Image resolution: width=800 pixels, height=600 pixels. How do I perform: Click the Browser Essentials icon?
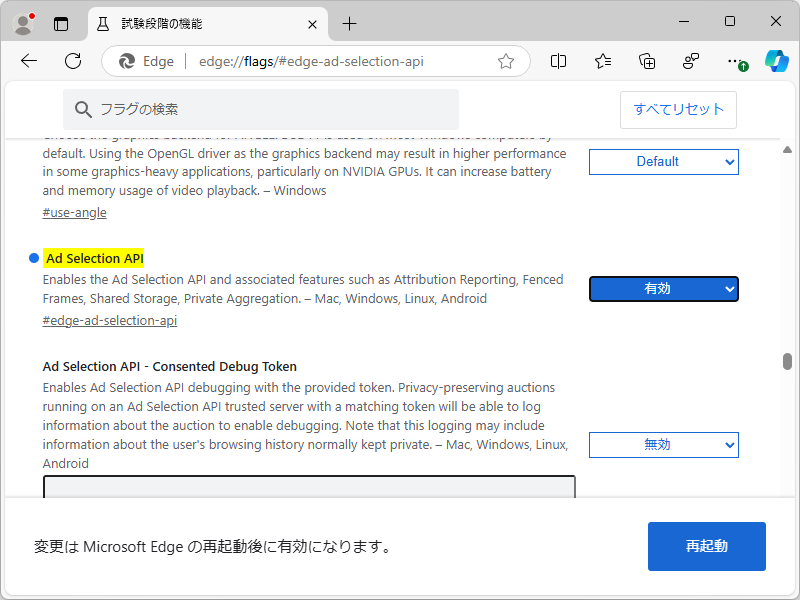pos(690,61)
